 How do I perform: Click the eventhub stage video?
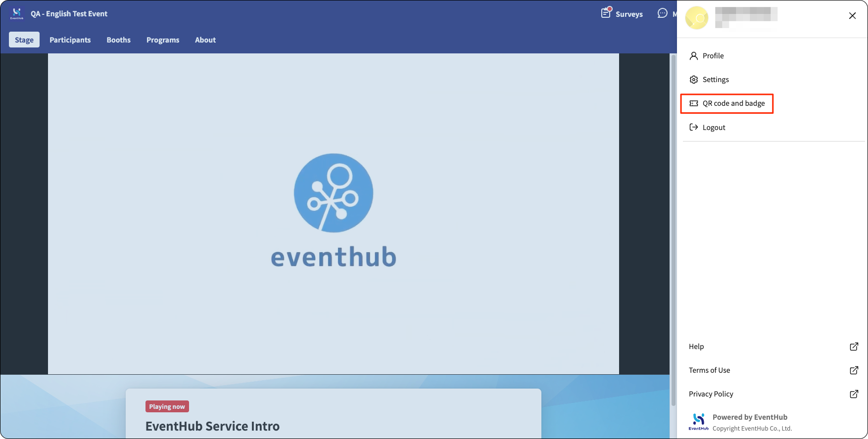pyautogui.click(x=334, y=214)
